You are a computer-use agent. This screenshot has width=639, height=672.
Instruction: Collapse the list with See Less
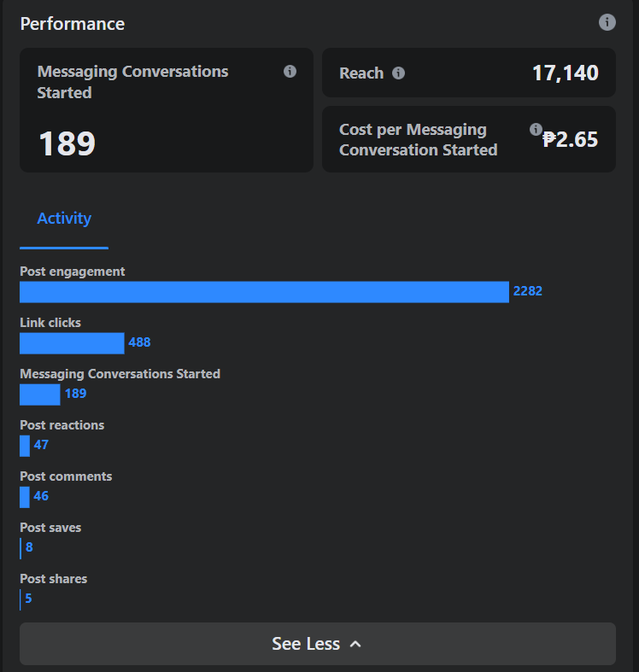click(x=318, y=644)
